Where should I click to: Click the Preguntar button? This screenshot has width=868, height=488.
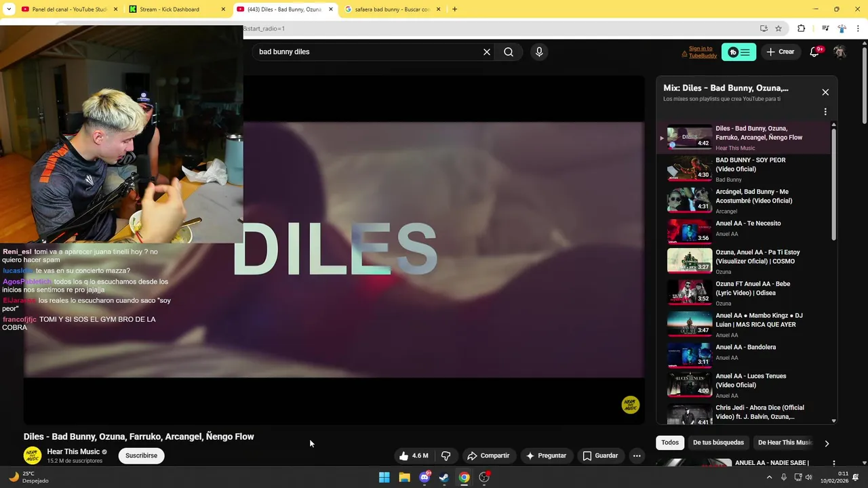546,455
